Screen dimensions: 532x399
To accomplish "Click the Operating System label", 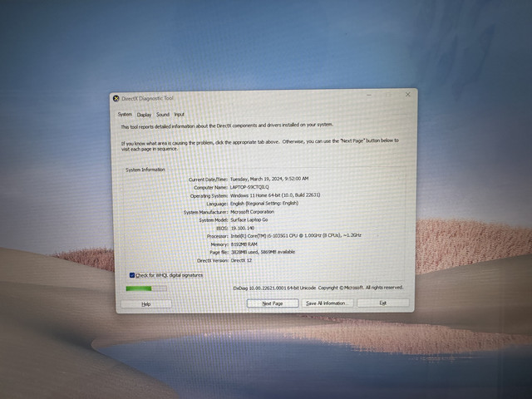I will point(209,196).
